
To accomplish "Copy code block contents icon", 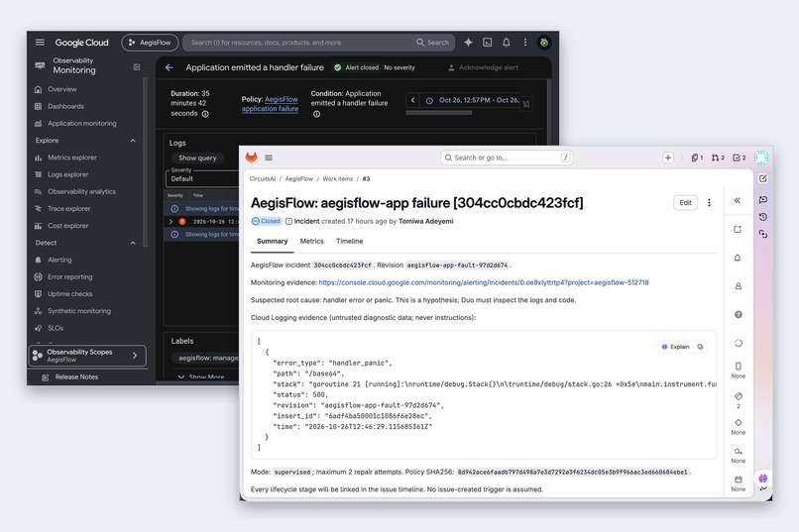I will click(x=700, y=347).
